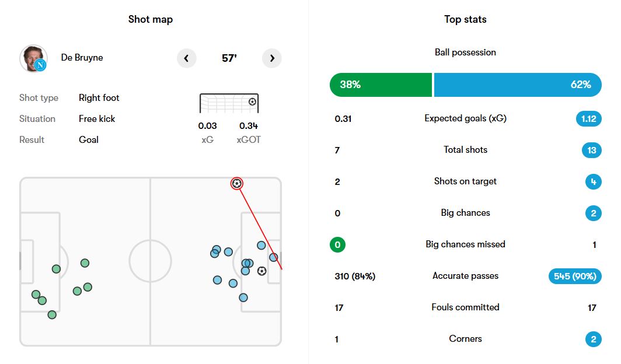This screenshot has height=364, width=621.
Task: Click the 57' shot minute label
Action: pos(229,58)
